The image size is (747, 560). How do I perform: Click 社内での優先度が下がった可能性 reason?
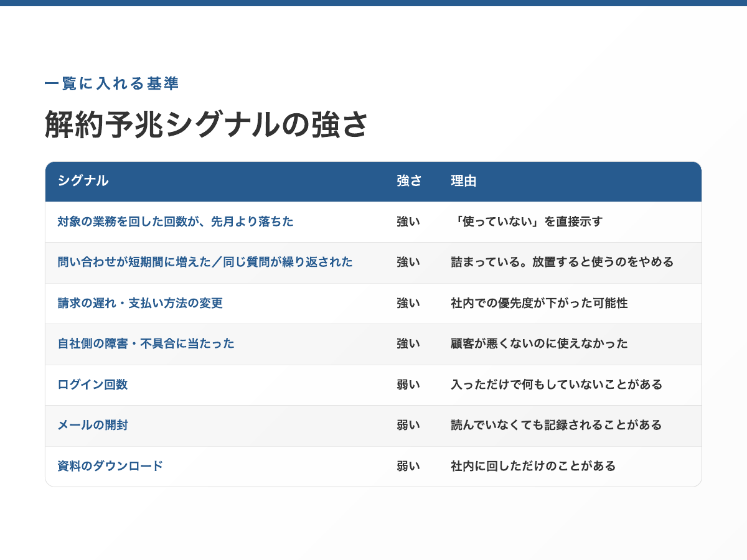[539, 303]
